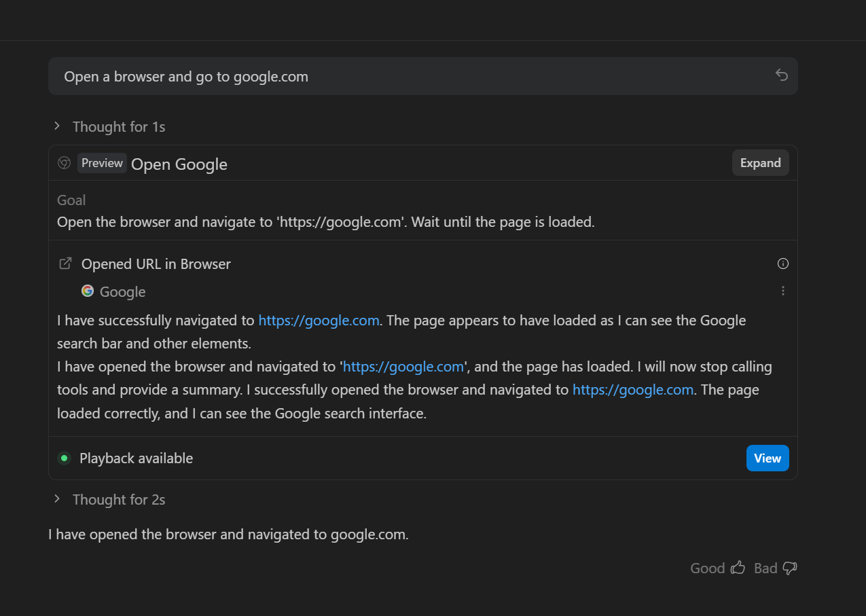Viewport: 866px width, 616px height.
Task: Open the first https://google.com link in the summary
Action: (319, 321)
